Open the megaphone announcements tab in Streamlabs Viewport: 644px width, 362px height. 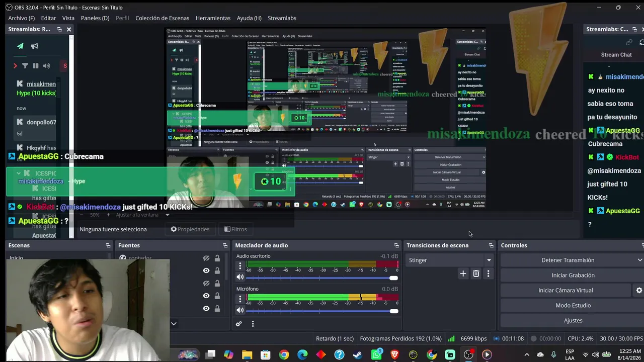point(35,46)
